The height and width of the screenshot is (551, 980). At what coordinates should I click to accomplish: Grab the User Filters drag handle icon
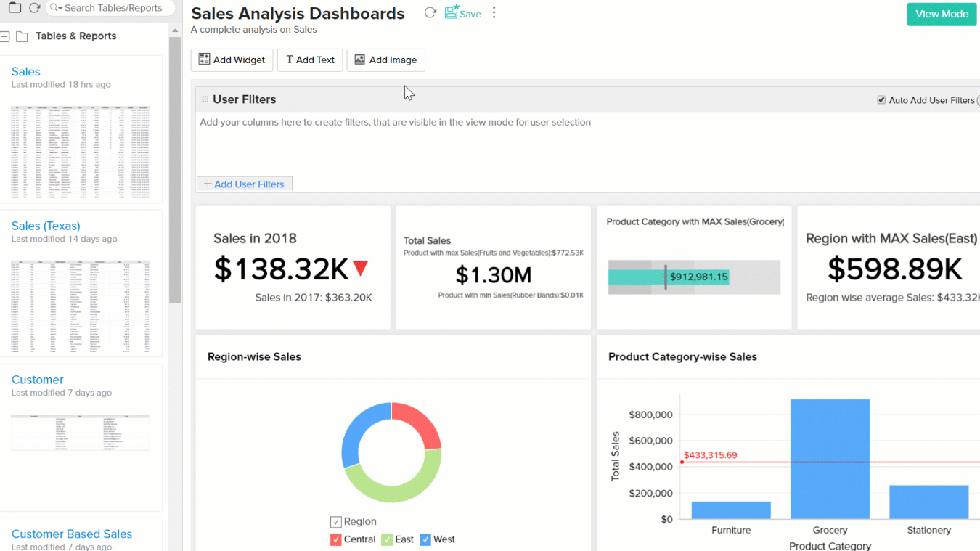tap(205, 99)
